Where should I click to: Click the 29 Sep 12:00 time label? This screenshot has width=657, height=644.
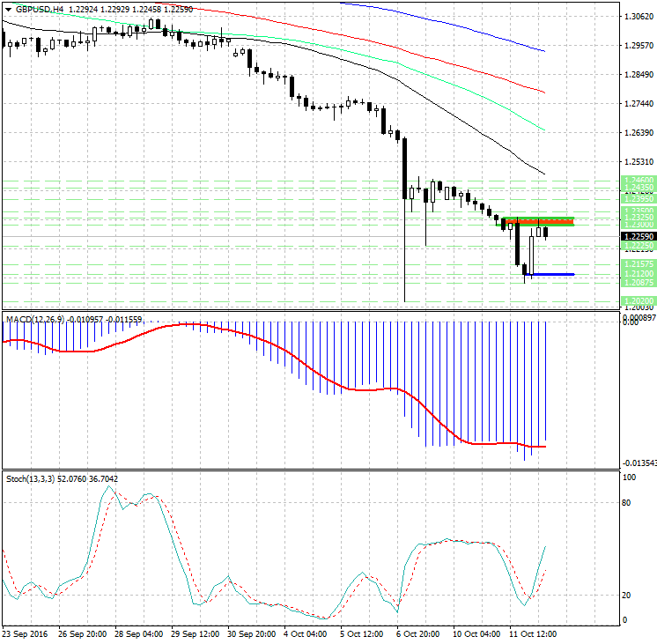pos(195,634)
